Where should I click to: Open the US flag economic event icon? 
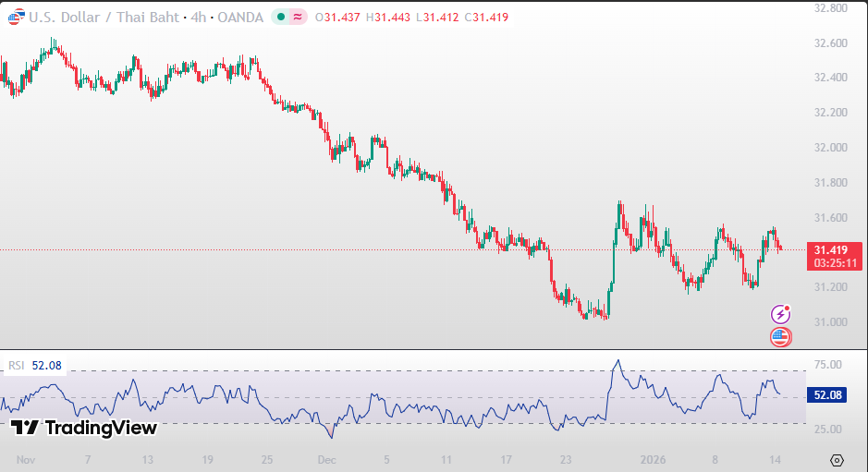click(781, 337)
